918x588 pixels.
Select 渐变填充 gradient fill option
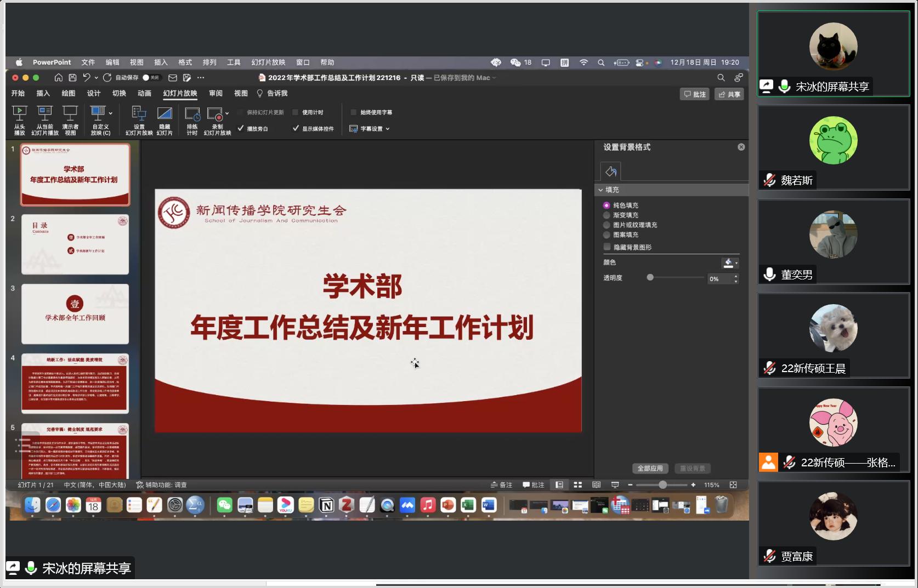coord(607,215)
